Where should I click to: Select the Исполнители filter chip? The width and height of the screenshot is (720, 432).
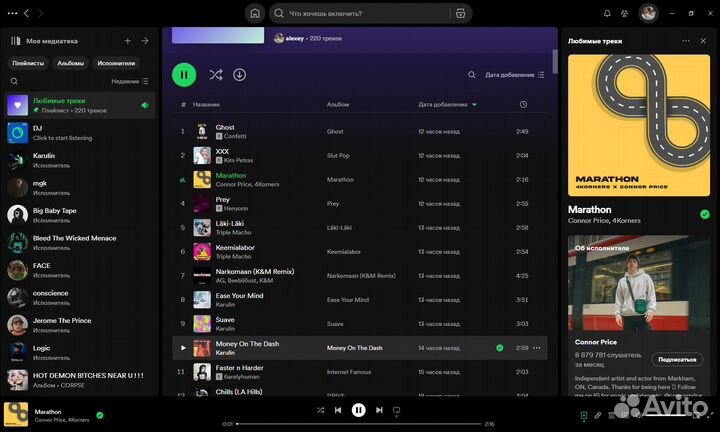116,63
